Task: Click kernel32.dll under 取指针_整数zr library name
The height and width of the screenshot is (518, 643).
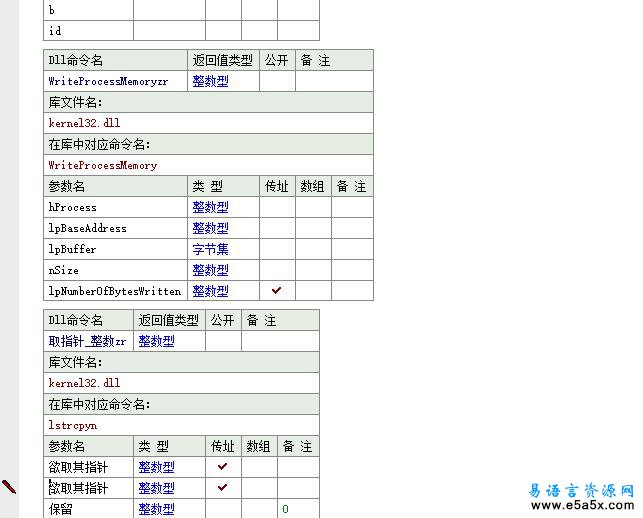Action: 84,383
